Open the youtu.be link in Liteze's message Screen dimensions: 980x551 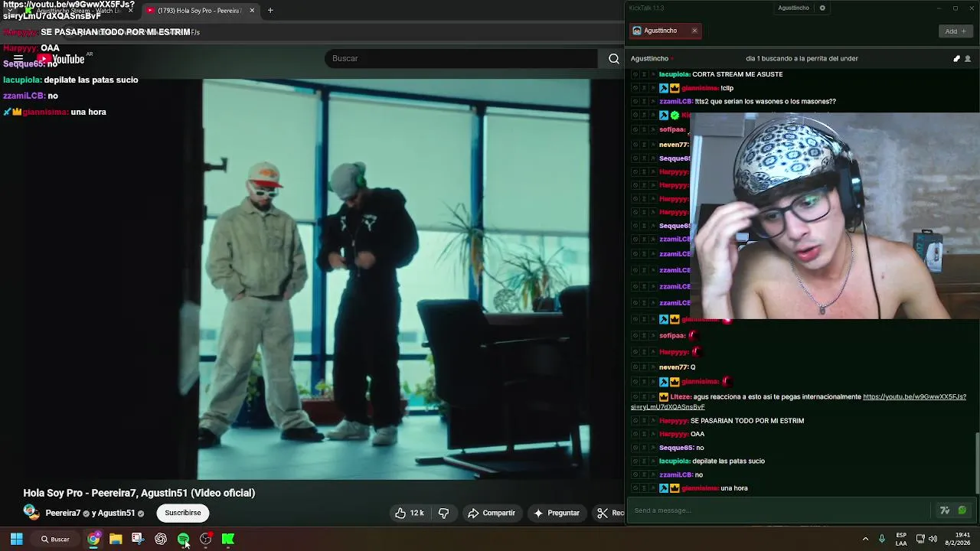(914, 396)
